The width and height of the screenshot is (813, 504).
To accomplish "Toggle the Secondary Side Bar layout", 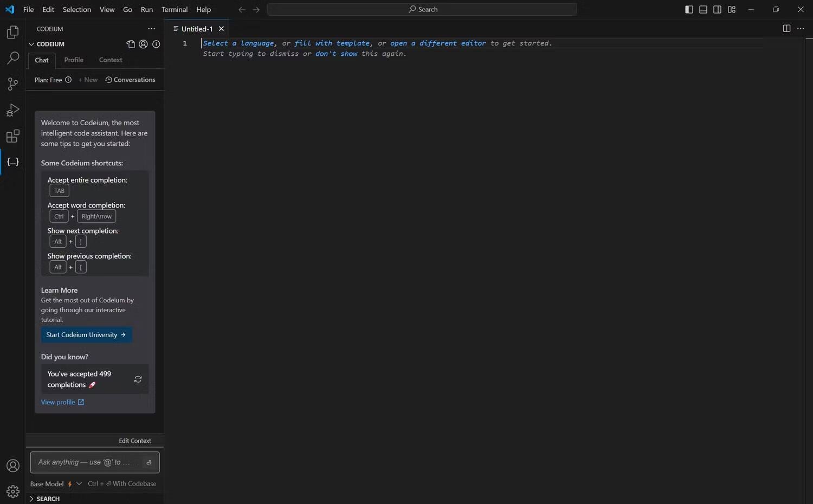I will tap(717, 9).
